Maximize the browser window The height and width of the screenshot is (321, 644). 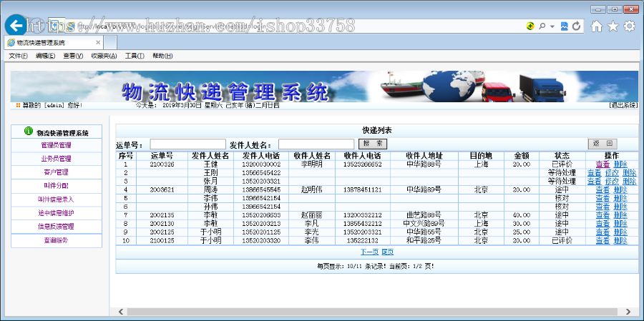(615, 9)
